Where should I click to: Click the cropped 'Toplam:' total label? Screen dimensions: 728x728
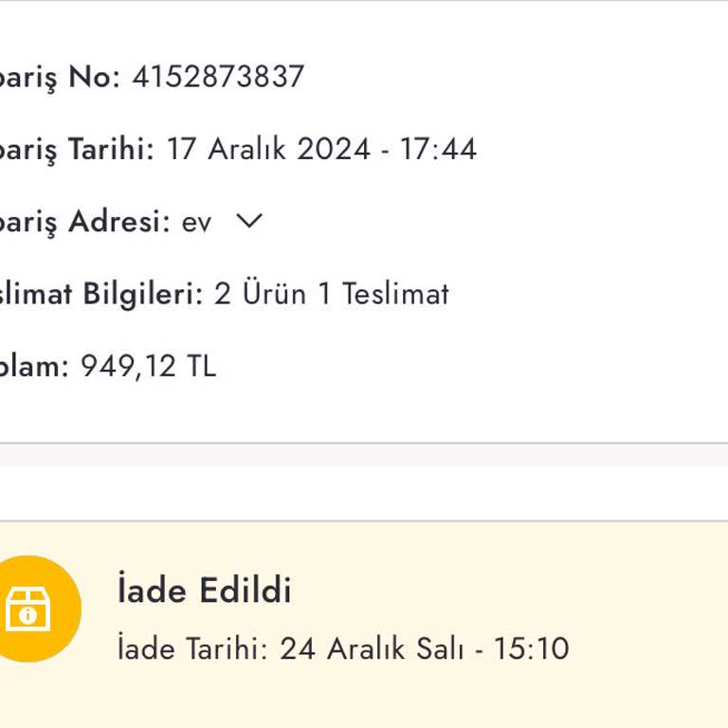tap(34, 366)
